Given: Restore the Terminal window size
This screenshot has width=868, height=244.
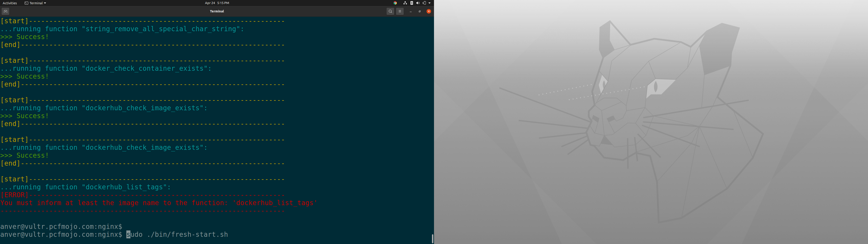Looking at the screenshot, I should click(x=420, y=11).
